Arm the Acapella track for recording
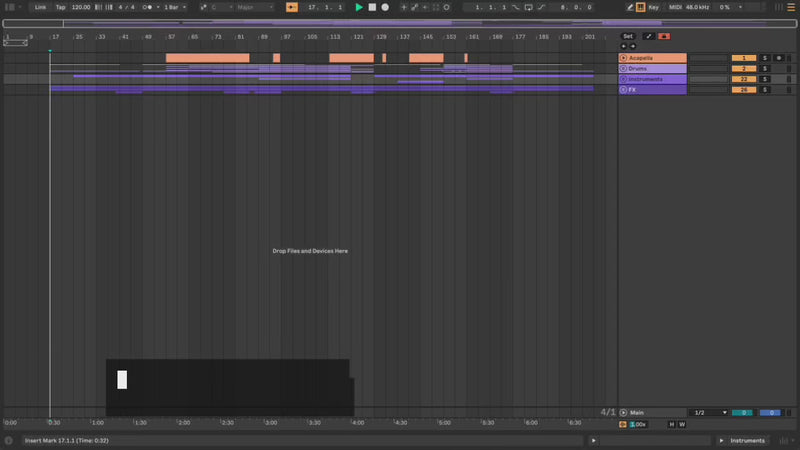Viewport: 800px width, 450px height. pyautogui.click(x=779, y=58)
